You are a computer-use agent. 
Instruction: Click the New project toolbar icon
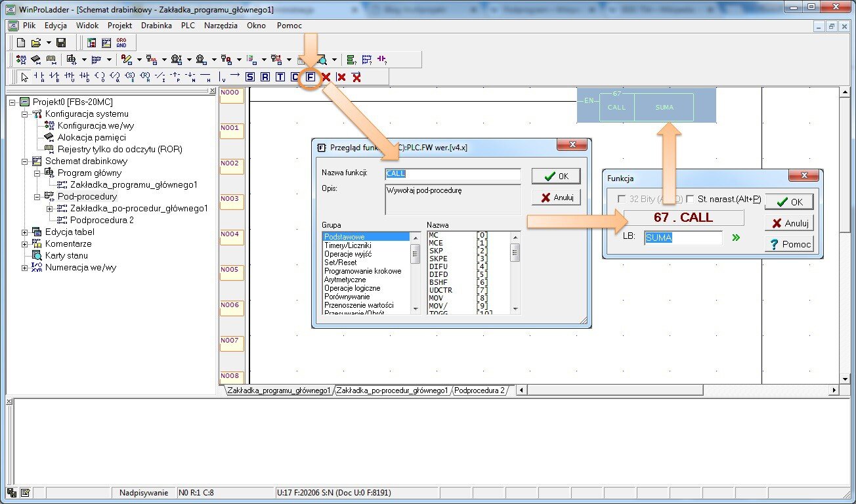click(x=21, y=43)
